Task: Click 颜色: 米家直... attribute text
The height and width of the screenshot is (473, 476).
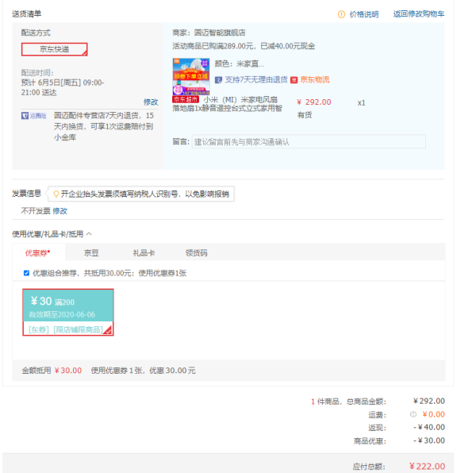Action: (240, 63)
